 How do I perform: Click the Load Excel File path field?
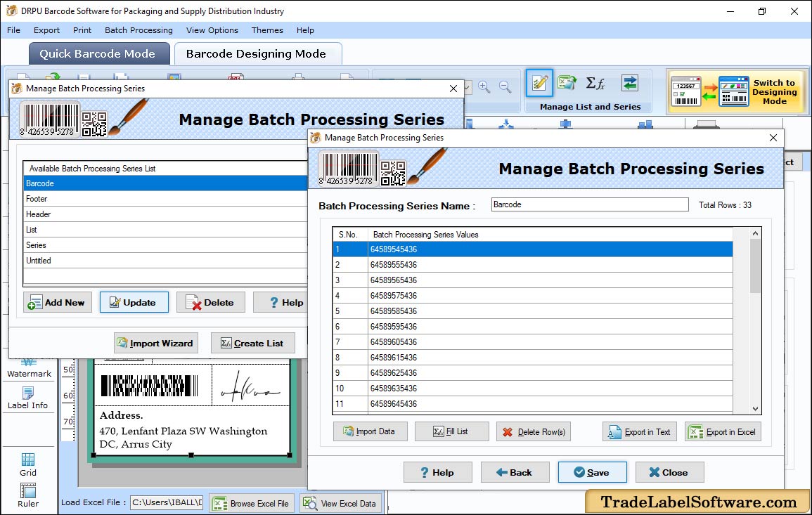coord(166,502)
